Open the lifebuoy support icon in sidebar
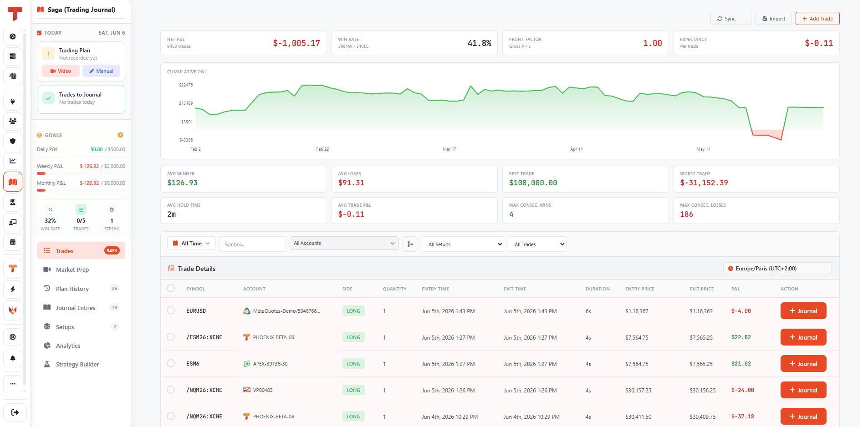This screenshot has height=427, width=868. [13, 337]
